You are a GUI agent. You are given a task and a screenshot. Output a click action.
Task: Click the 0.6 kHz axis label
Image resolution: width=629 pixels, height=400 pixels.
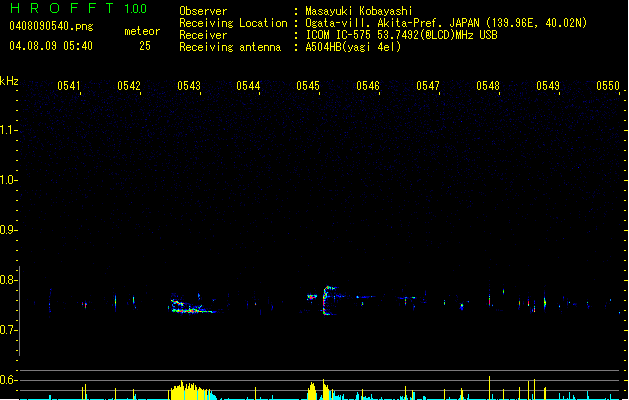[x=7, y=380]
